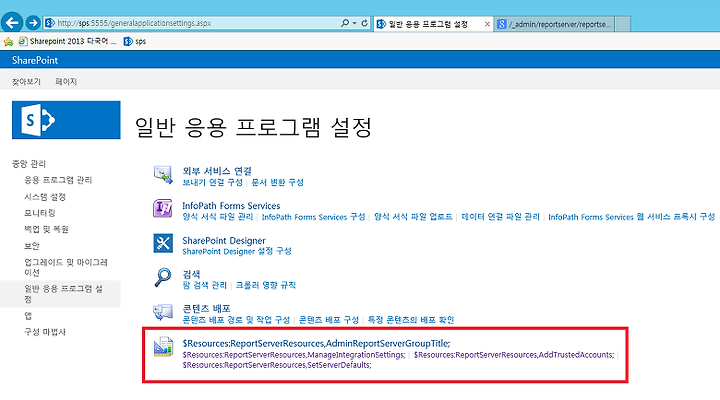Open the AdminReportServerGroupTitle heading link
This screenshot has width=720, height=400.
pos(316,344)
